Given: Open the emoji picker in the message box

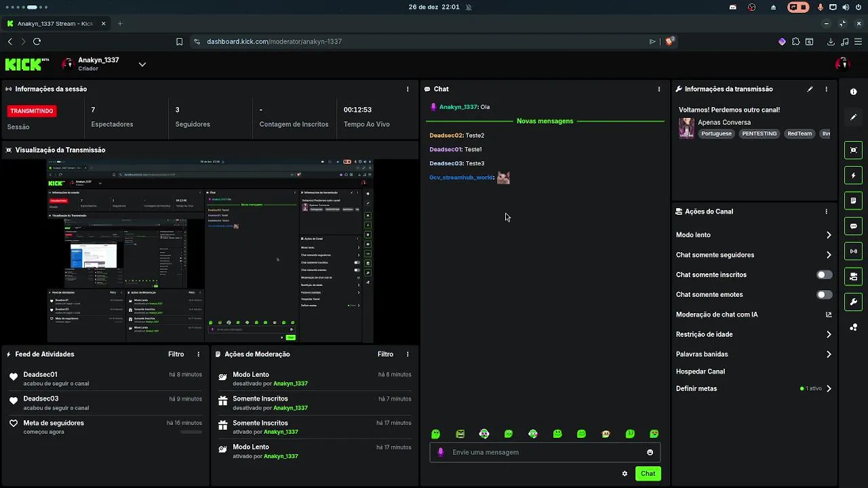Looking at the screenshot, I should coord(650,453).
